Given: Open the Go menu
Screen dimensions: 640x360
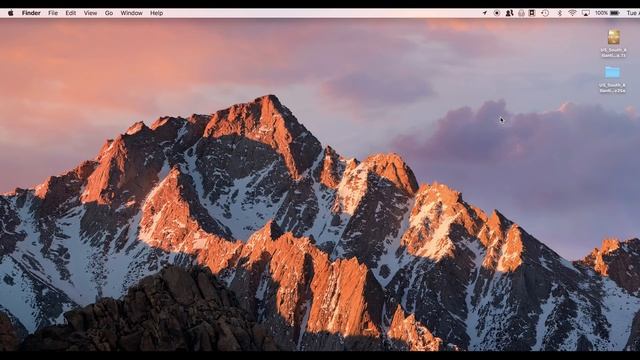Looking at the screenshot, I should 109,13.
